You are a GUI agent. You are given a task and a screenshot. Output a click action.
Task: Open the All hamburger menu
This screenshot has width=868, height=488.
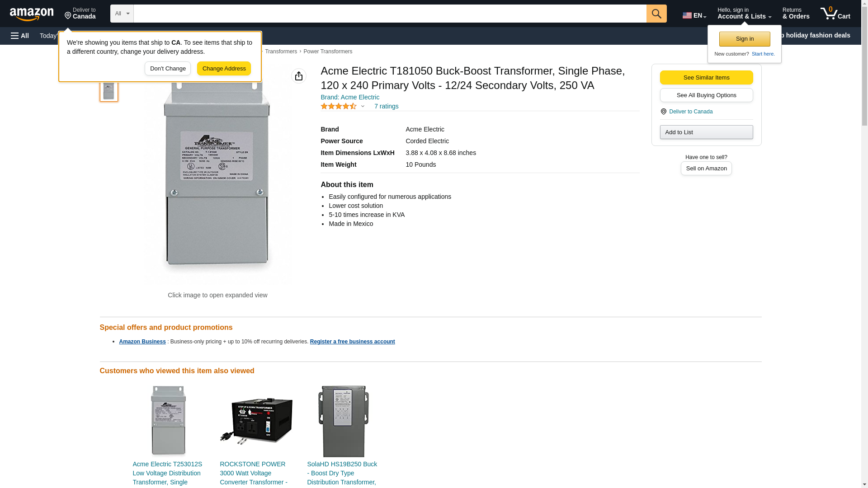20,36
